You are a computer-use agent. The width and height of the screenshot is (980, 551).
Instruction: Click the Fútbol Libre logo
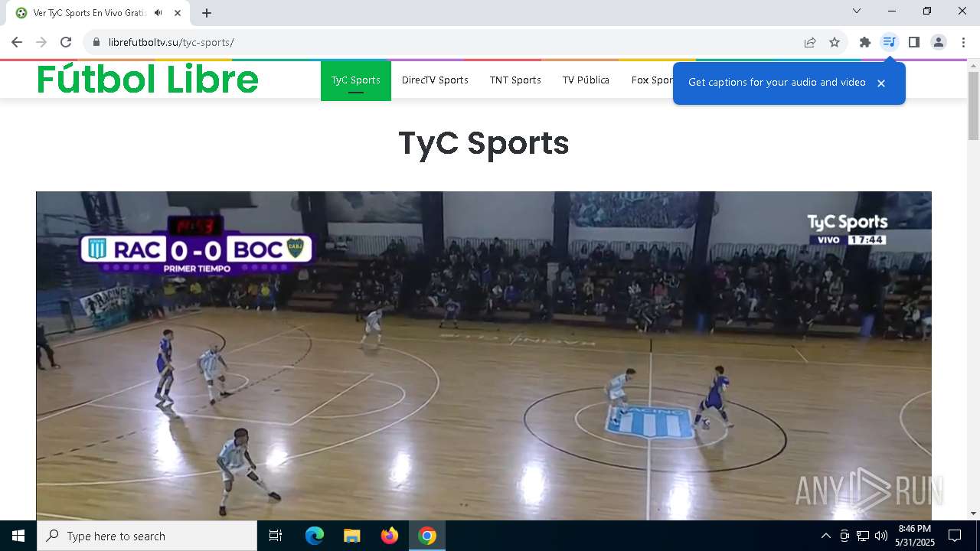148,80
